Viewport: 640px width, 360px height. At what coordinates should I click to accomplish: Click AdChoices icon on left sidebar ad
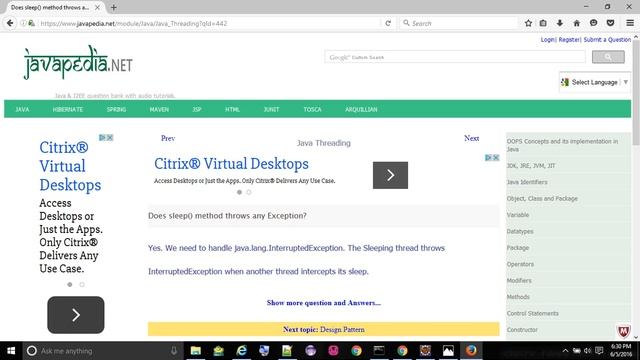(102, 138)
